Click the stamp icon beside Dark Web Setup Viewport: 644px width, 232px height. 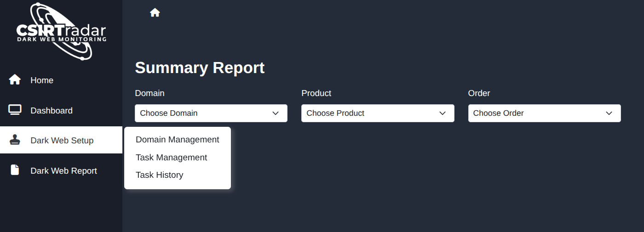pyautogui.click(x=15, y=140)
